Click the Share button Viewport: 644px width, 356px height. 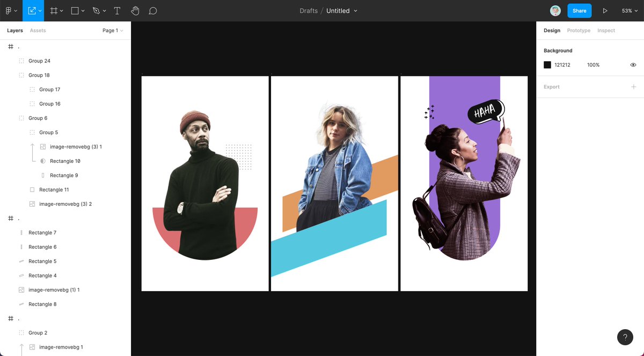tap(579, 10)
